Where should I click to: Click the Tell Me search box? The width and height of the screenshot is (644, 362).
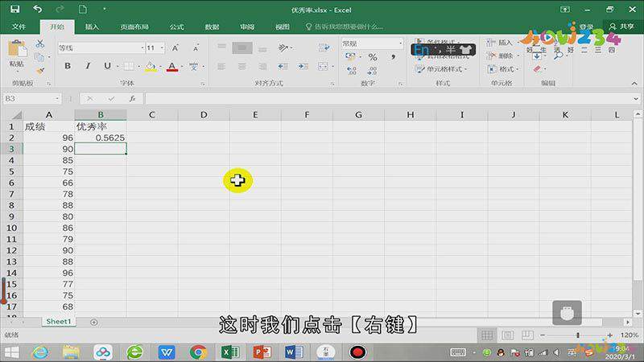coord(345,27)
